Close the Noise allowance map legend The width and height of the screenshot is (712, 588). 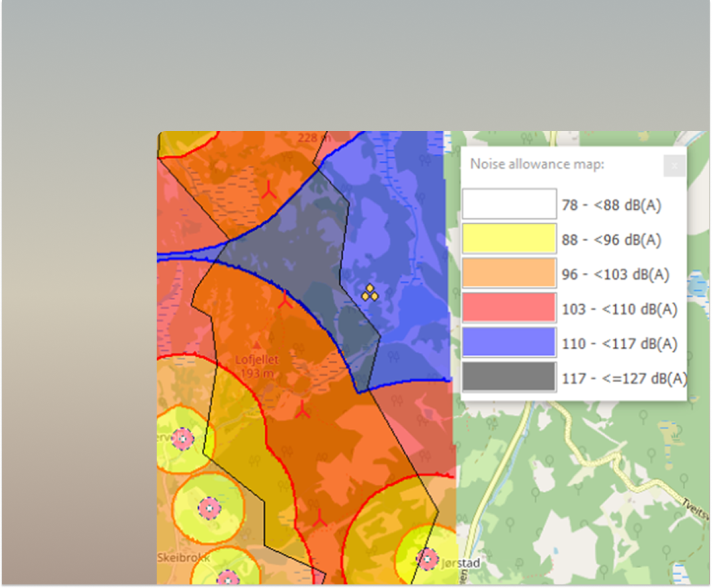tap(674, 166)
